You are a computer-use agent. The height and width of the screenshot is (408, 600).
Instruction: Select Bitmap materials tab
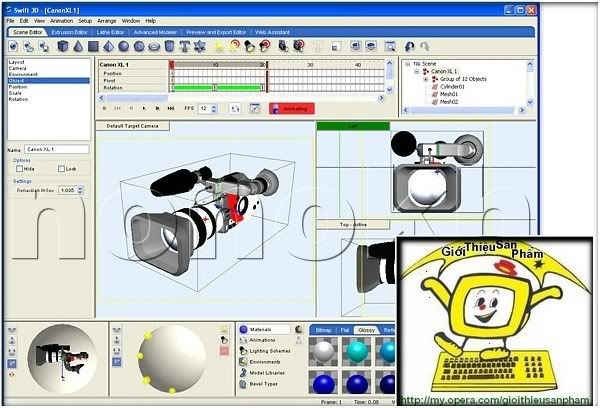pos(323,330)
